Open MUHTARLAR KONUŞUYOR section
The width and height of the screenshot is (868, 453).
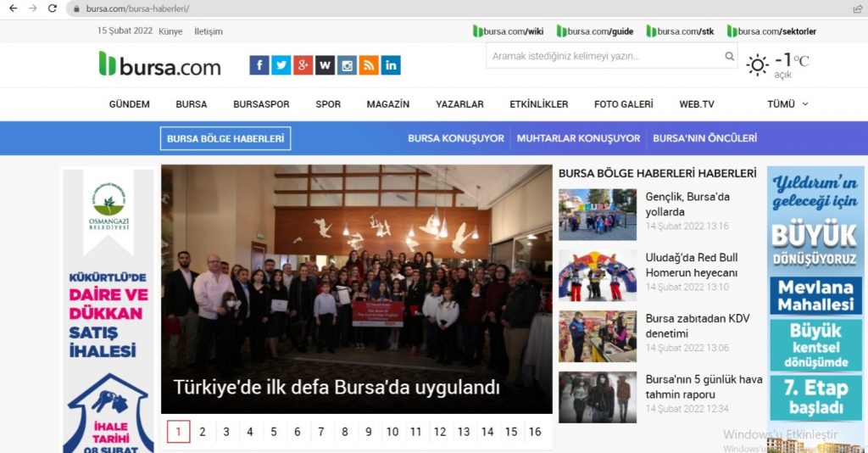(x=578, y=138)
